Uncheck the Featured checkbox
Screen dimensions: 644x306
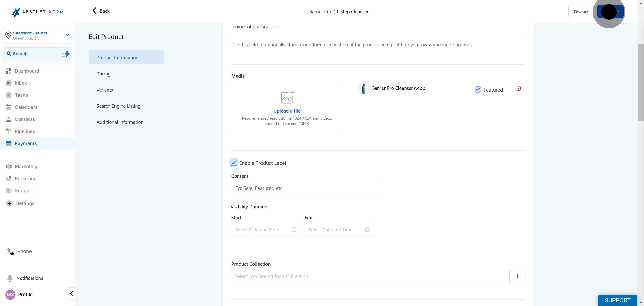click(x=477, y=90)
